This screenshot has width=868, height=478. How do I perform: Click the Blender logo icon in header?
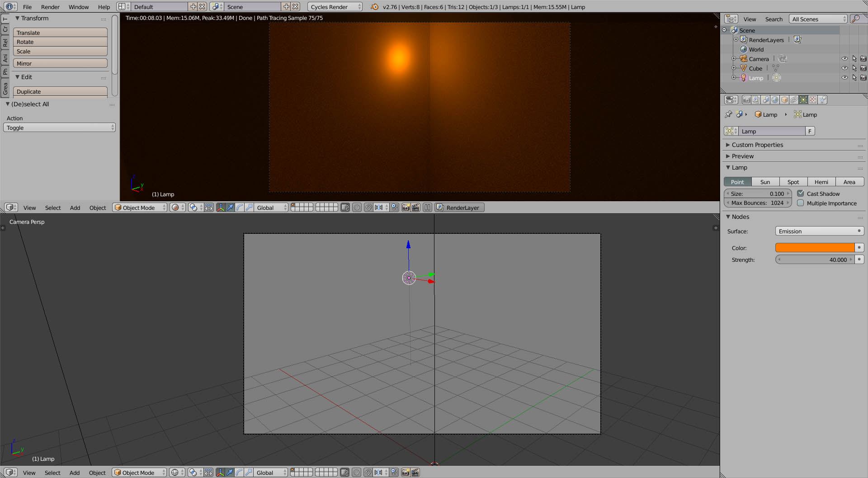374,7
